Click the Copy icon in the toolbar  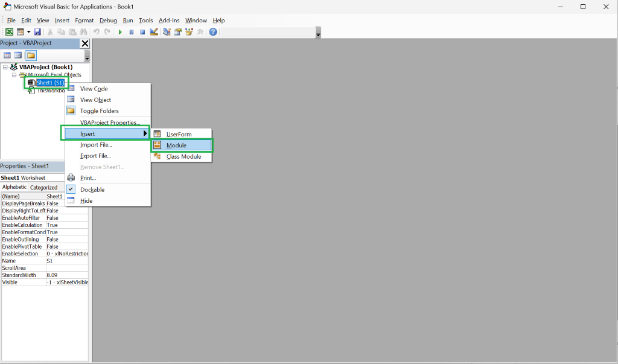[x=61, y=32]
